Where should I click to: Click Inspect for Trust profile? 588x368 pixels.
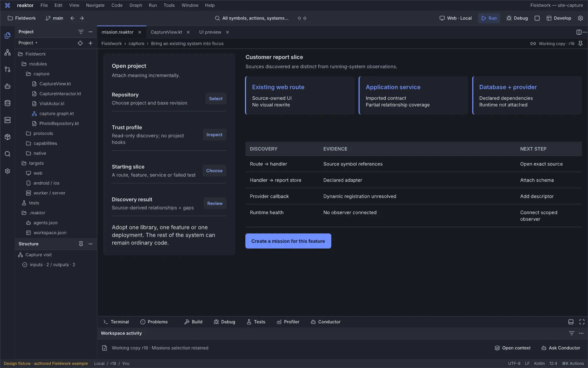(214, 135)
